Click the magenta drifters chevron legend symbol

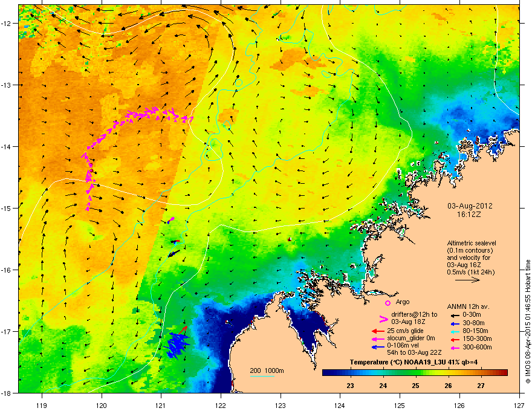(383, 319)
